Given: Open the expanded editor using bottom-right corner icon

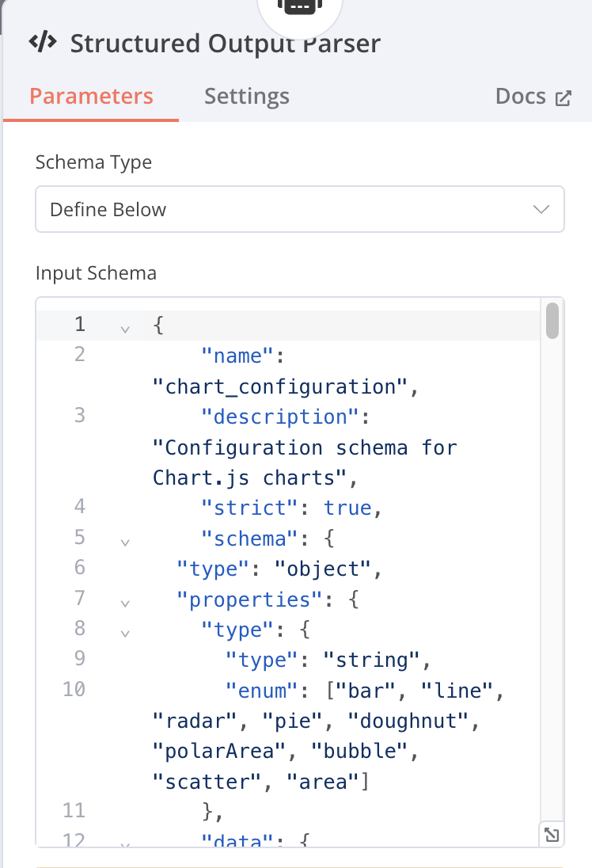Looking at the screenshot, I should tap(552, 834).
